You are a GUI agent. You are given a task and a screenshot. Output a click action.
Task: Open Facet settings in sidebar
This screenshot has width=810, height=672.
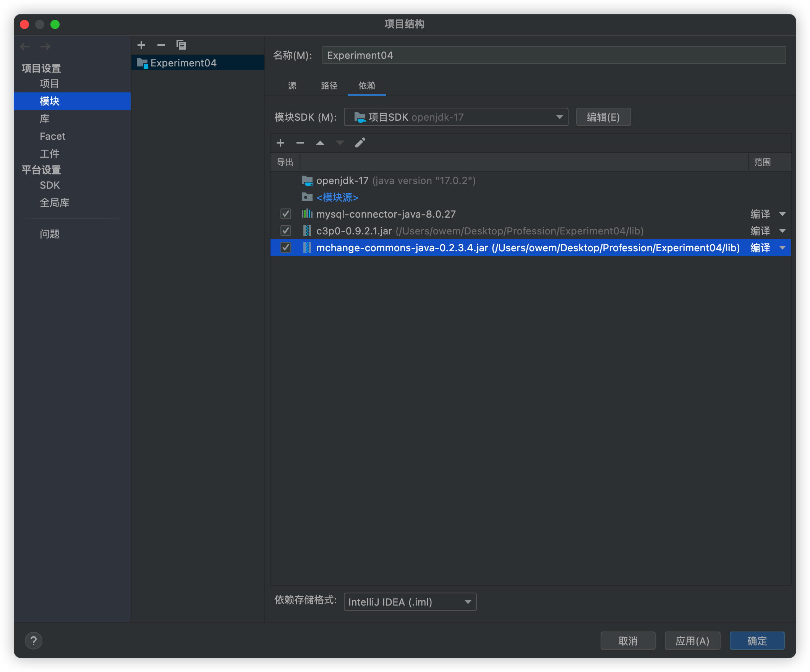(52, 136)
